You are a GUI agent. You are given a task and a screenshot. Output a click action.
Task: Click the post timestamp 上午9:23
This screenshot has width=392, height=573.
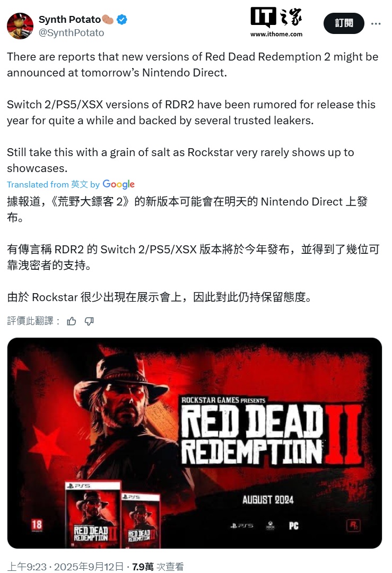tap(27, 567)
